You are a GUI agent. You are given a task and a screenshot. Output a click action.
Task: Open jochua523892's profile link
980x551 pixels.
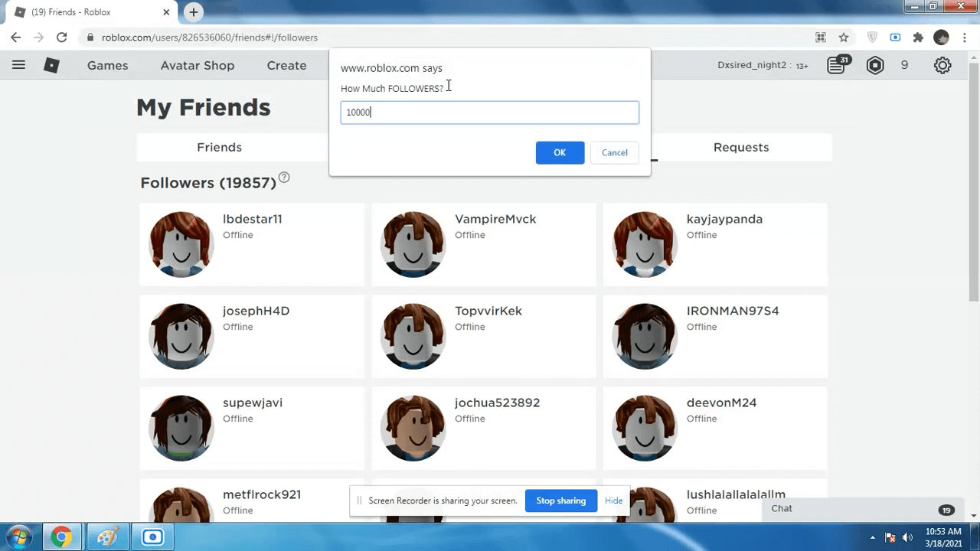497,403
